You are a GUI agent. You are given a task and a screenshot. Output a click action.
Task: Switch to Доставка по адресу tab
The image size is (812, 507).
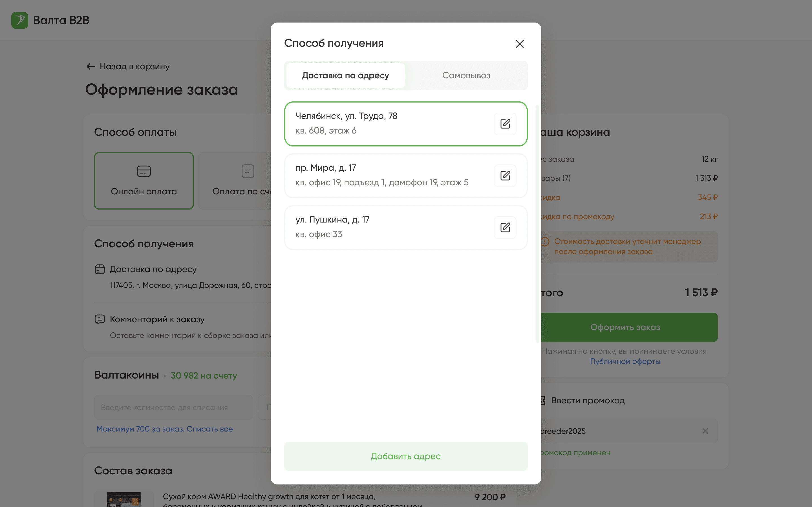pyautogui.click(x=345, y=75)
